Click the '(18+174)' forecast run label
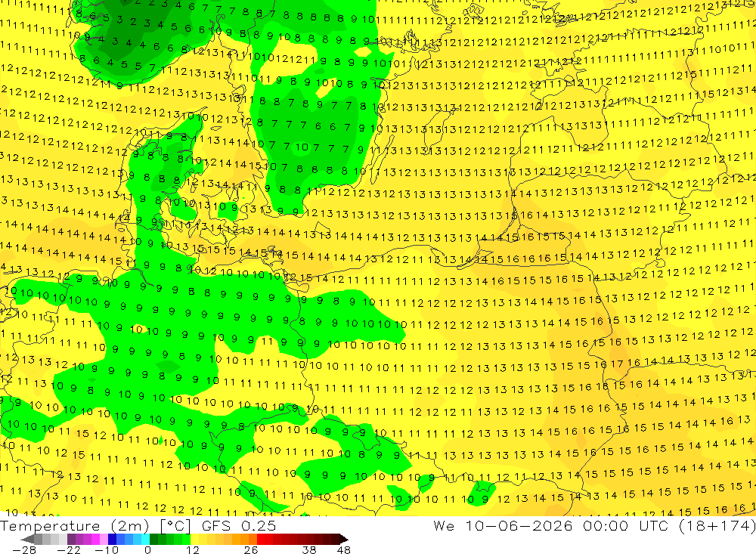This screenshot has width=756, height=554. (x=717, y=525)
